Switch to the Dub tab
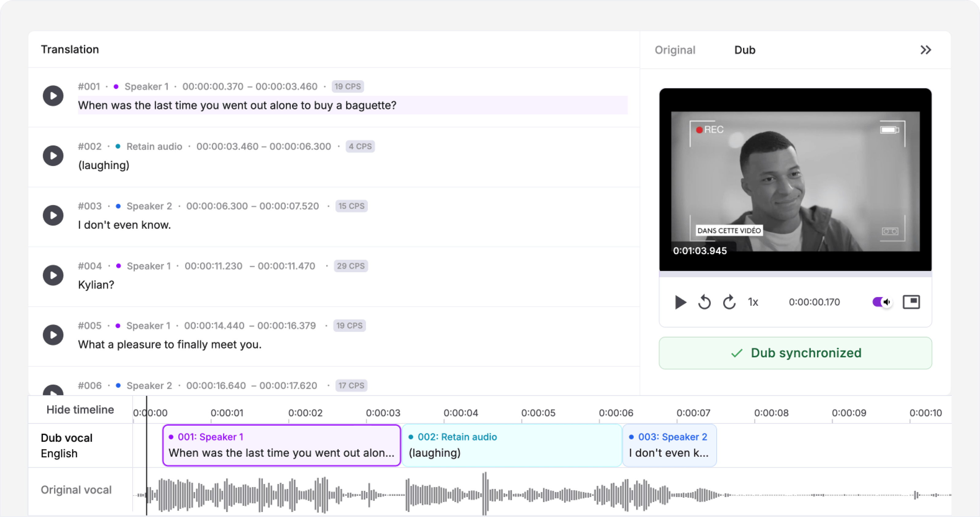The image size is (980, 517). pos(744,50)
